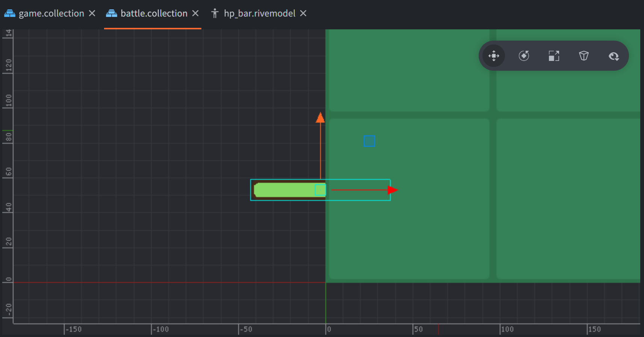Open visibility filters icon in toolbar
Image resolution: width=644 pixels, height=337 pixels.
tap(614, 56)
